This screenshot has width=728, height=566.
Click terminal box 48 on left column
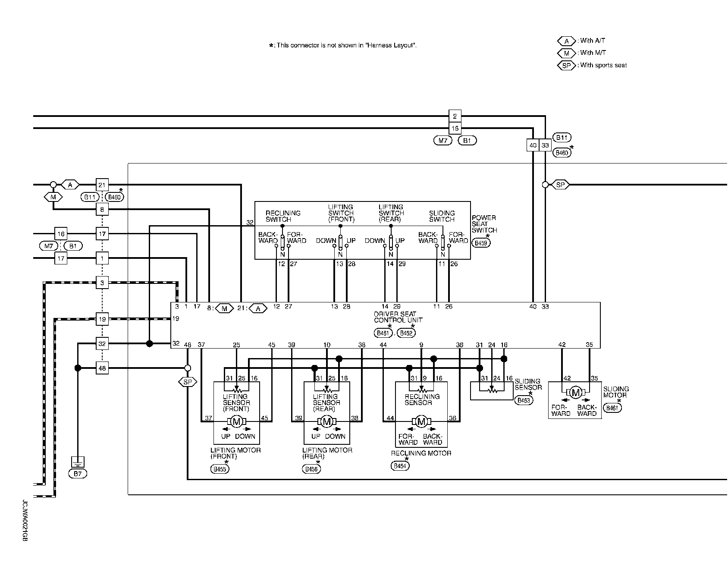coord(102,368)
